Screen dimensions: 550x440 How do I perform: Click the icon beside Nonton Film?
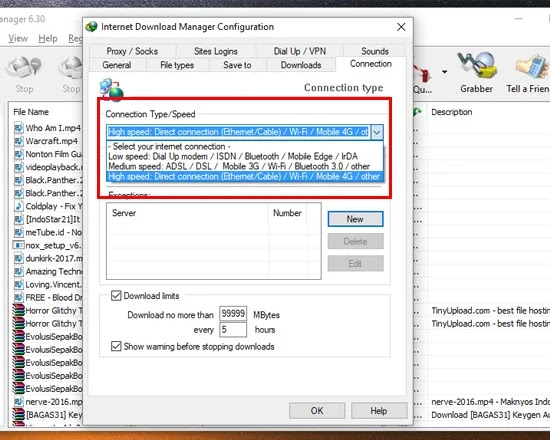[19, 154]
